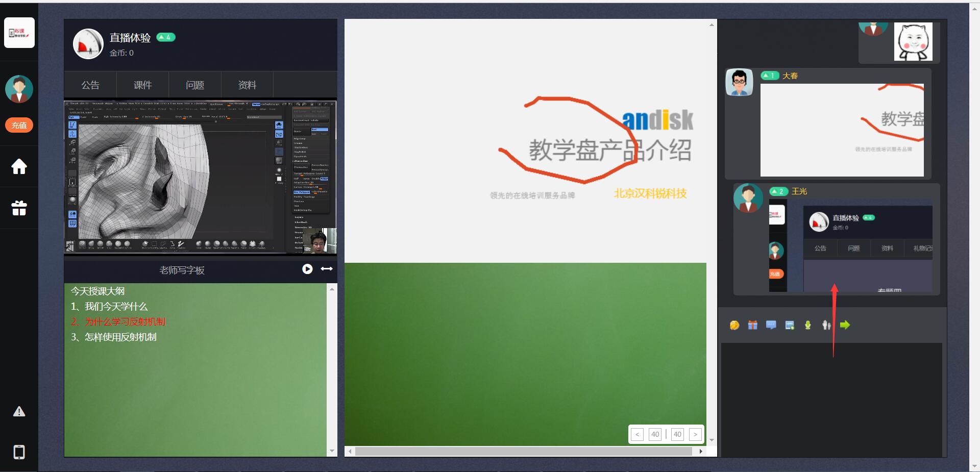Screen dimensions: 980x472
Task: Click the screenshot/image share icon
Action: 789,325
